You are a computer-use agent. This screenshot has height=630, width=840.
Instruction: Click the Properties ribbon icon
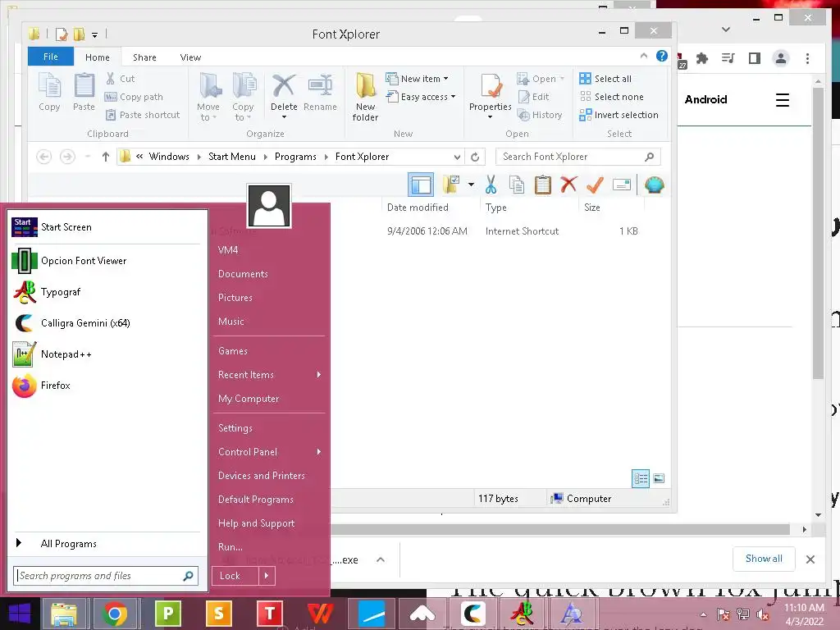(491, 85)
